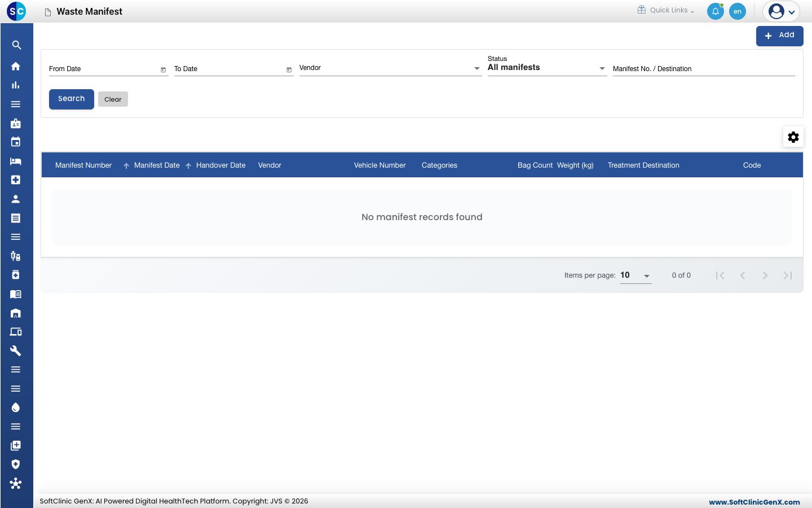The height and width of the screenshot is (508, 812).
Task: Click the Search button
Action: click(x=72, y=99)
